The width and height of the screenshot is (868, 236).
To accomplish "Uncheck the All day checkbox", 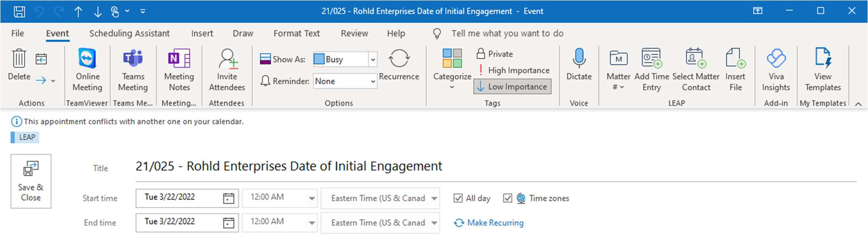I will (458, 198).
